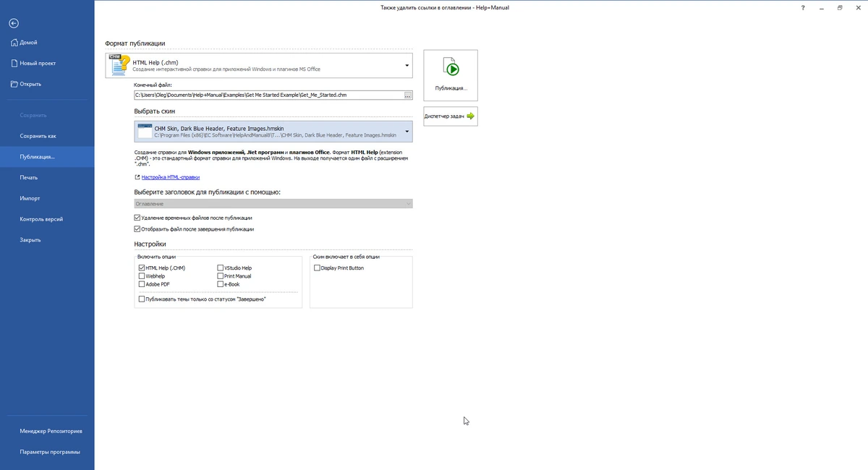This screenshot has width=868, height=470.
Task: Expand the CHM Skin selection dropdown
Action: pyautogui.click(x=407, y=132)
